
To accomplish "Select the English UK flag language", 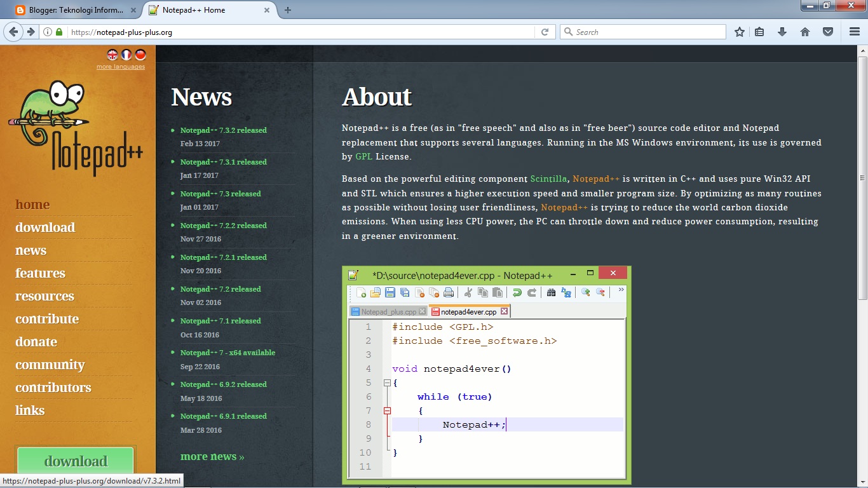I will click(x=112, y=55).
